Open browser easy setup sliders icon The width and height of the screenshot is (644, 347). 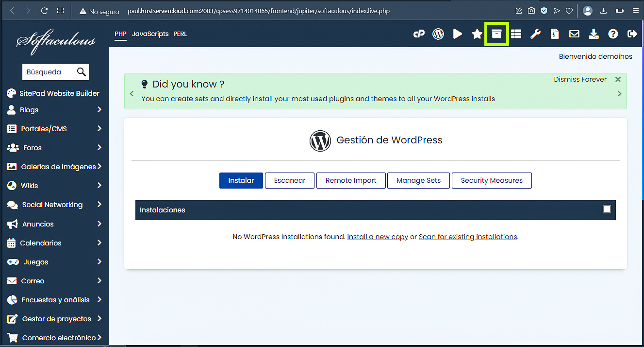(x=635, y=11)
